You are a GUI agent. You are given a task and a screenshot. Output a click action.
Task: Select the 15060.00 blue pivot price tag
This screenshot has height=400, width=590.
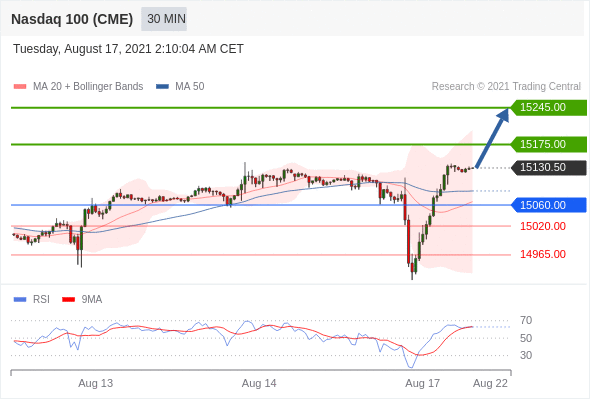(x=549, y=205)
